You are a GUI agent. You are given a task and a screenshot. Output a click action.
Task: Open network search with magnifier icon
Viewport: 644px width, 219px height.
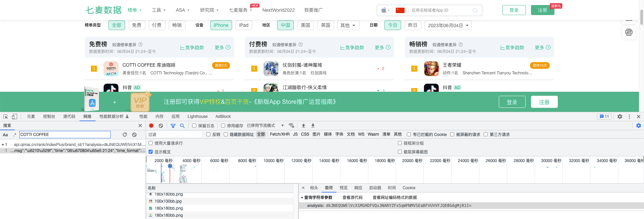182,126
